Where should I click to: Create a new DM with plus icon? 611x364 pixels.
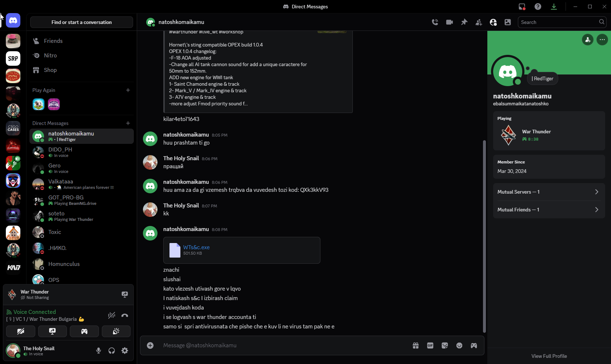pos(128,123)
